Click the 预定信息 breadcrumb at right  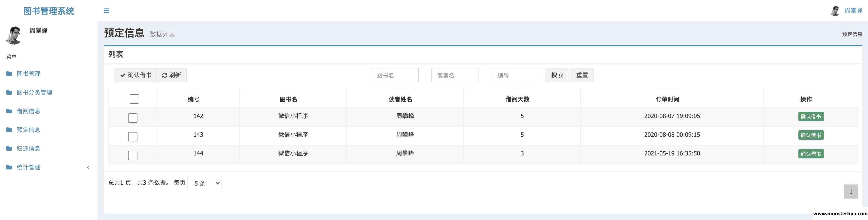point(852,34)
